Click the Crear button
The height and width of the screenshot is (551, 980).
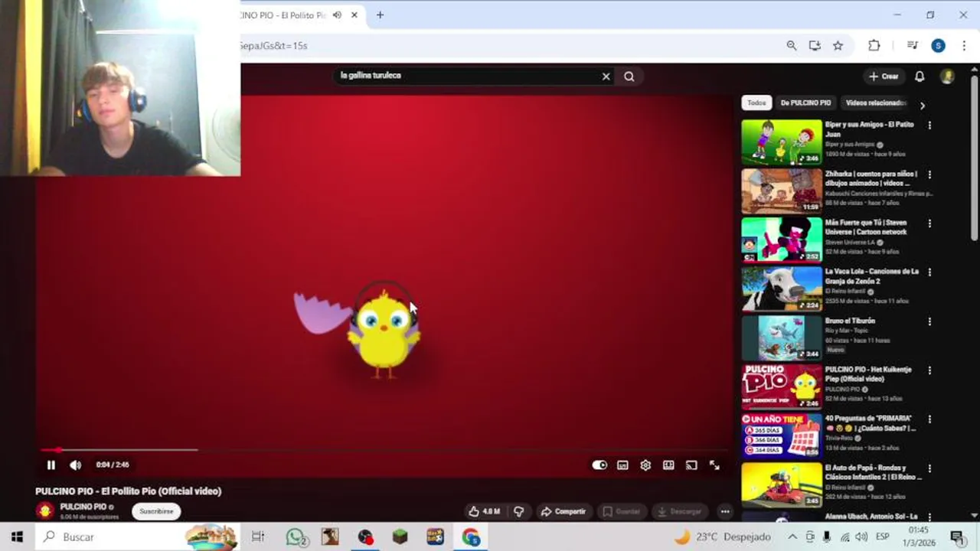884,77
